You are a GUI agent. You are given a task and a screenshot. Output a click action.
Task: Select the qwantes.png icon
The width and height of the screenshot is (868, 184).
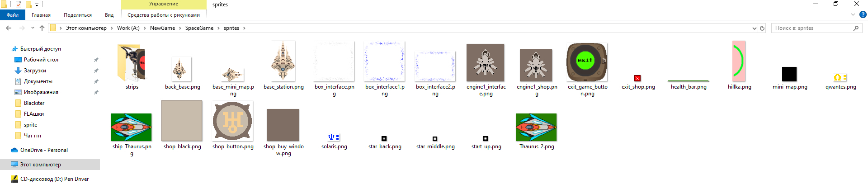pos(840,78)
